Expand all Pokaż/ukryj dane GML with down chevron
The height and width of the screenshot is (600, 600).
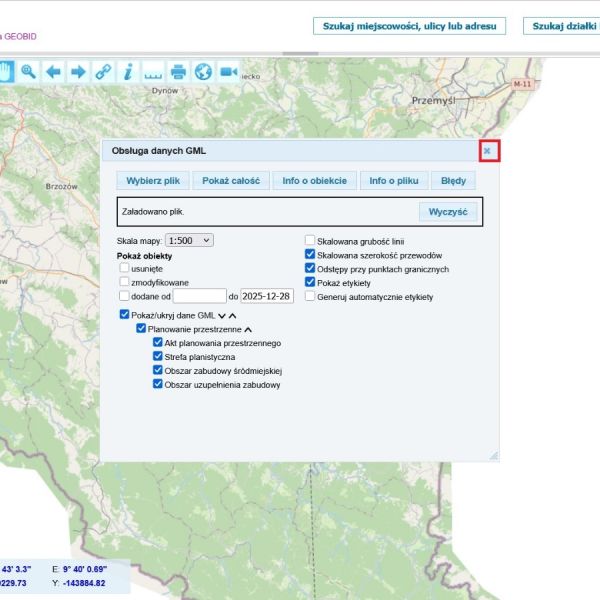point(222,315)
